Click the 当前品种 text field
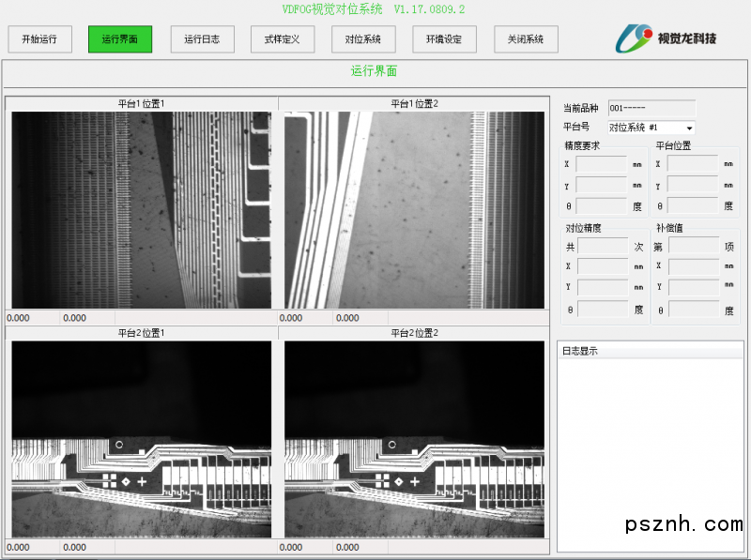 pyautogui.click(x=651, y=108)
